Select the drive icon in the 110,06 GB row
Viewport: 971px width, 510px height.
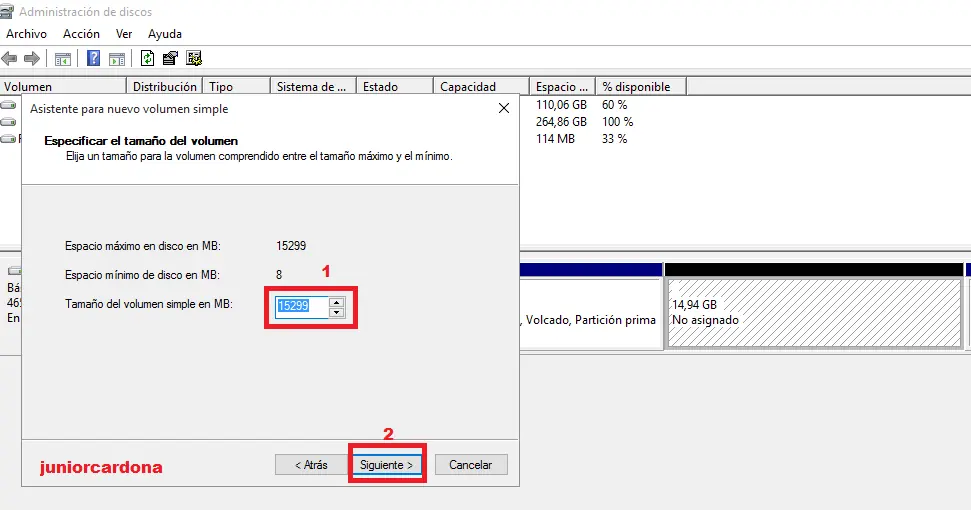[9, 105]
